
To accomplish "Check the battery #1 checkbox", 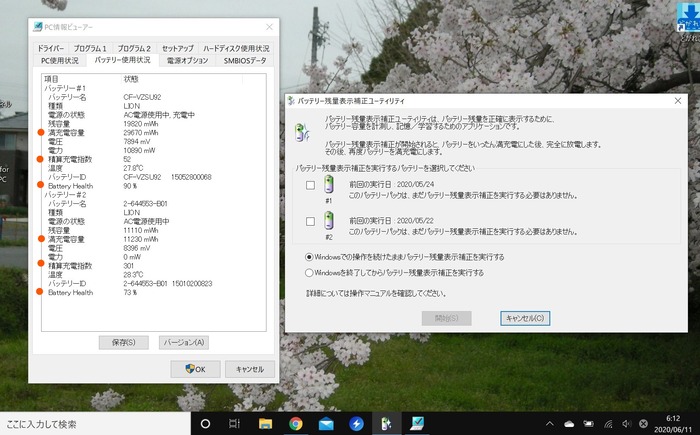I will click(x=310, y=185).
